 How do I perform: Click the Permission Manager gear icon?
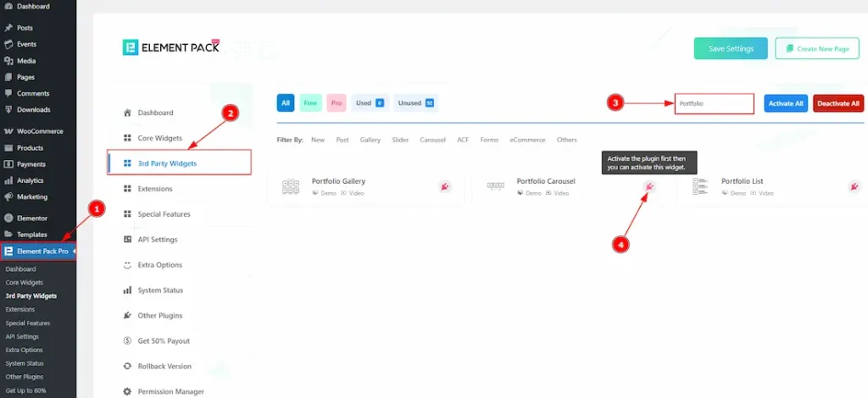[127, 392]
